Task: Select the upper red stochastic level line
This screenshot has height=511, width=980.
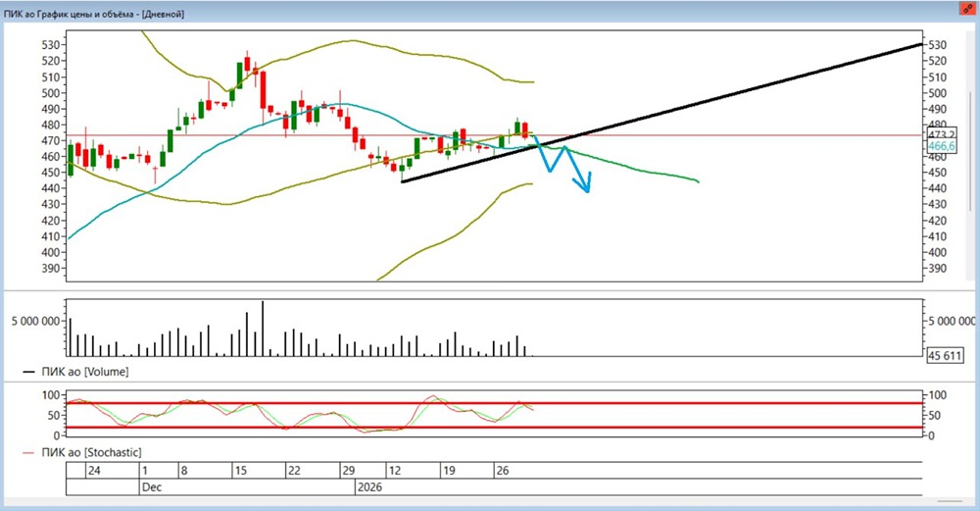Action: 494,403
